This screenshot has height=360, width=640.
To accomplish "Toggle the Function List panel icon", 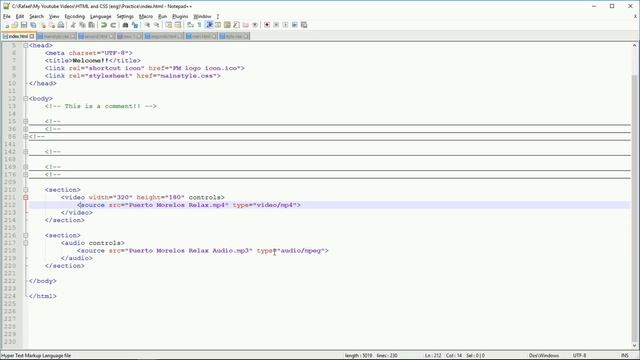I will 236,25.
